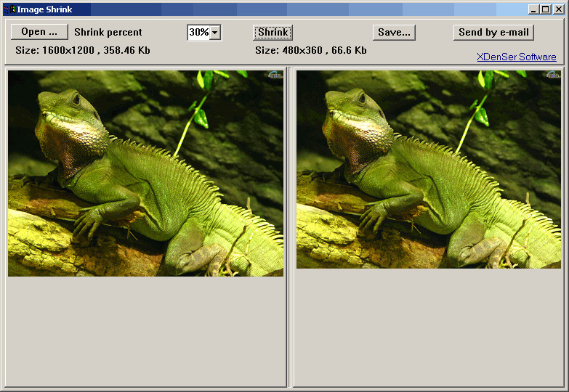
Task: Click the Save... button
Action: (394, 33)
